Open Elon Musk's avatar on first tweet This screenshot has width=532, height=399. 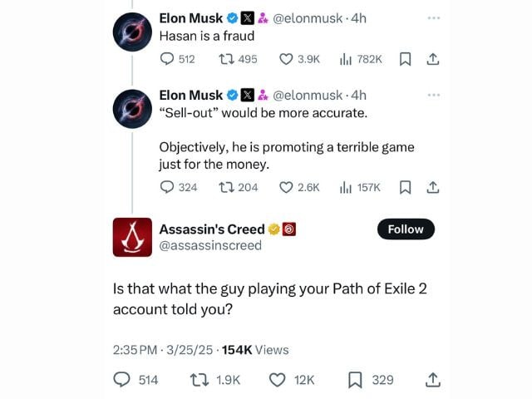tap(132, 33)
